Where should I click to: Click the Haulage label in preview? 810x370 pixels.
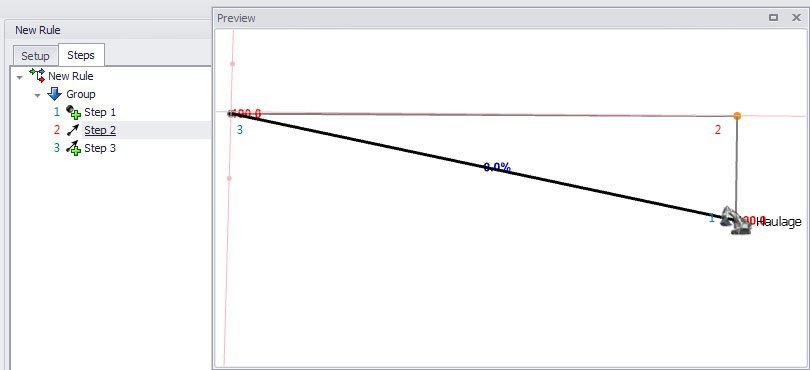778,222
